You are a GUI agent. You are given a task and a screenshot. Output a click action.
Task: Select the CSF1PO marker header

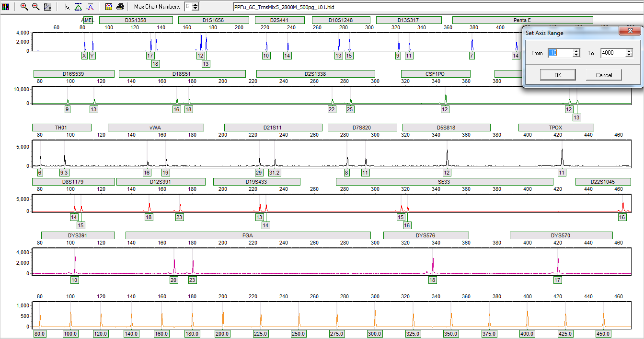(436, 74)
